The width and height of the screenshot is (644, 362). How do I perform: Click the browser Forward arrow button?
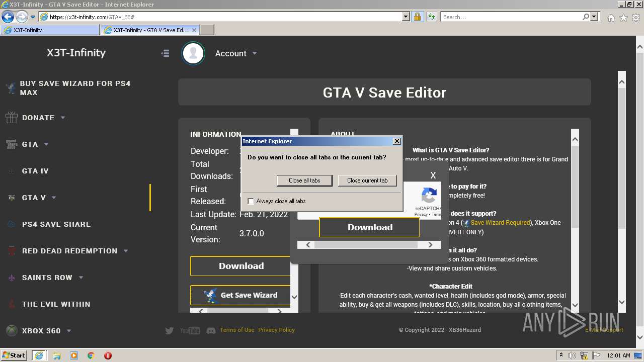pos(22,17)
